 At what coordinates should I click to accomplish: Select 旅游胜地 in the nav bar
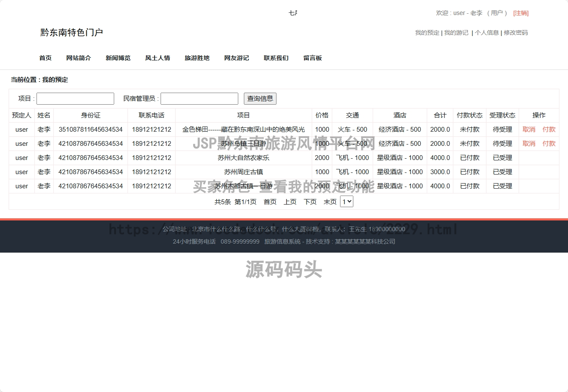[197, 58]
